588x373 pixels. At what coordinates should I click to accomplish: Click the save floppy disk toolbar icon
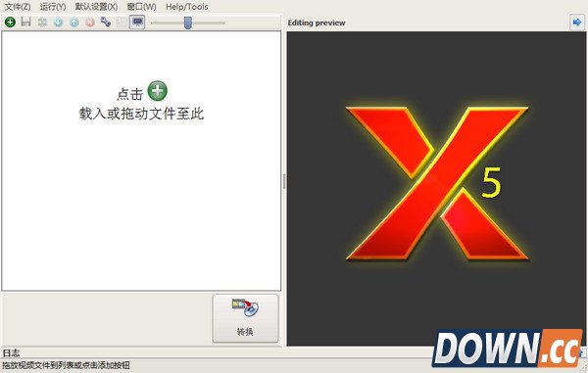point(25,23)
